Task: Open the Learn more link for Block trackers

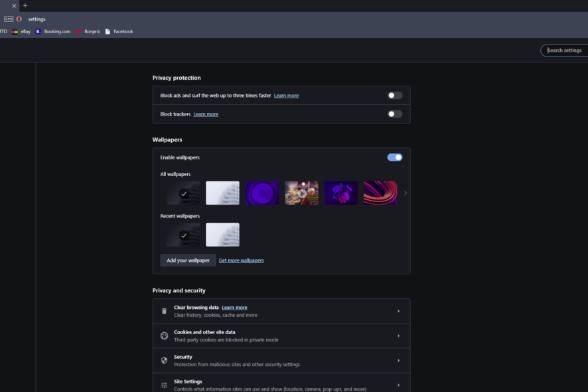Action: click(206, 114)
